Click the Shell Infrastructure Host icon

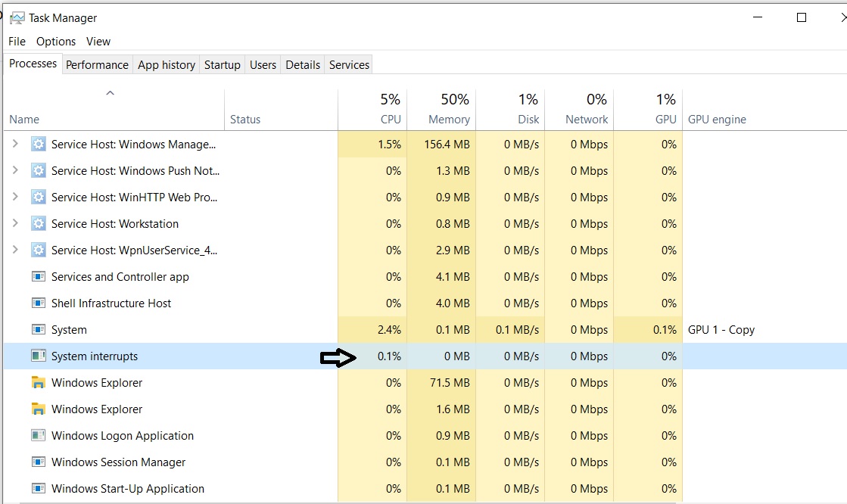coord(39,303)
